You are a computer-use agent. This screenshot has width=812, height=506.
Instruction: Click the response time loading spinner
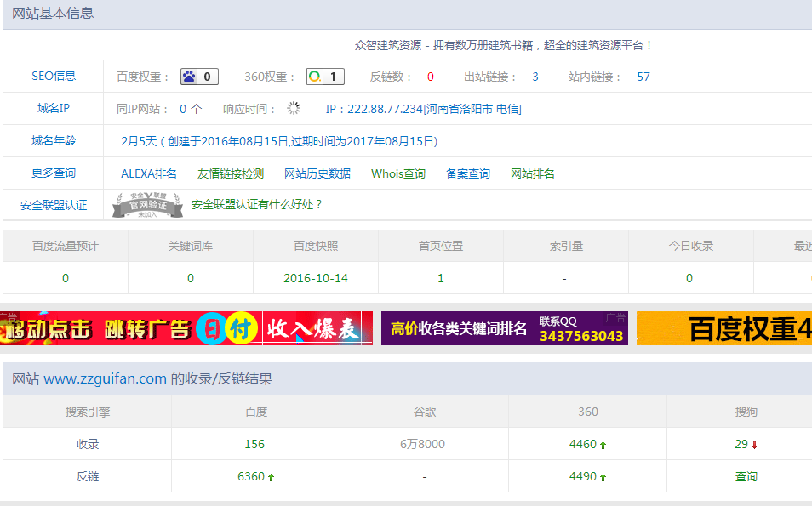tap(294, 108)
